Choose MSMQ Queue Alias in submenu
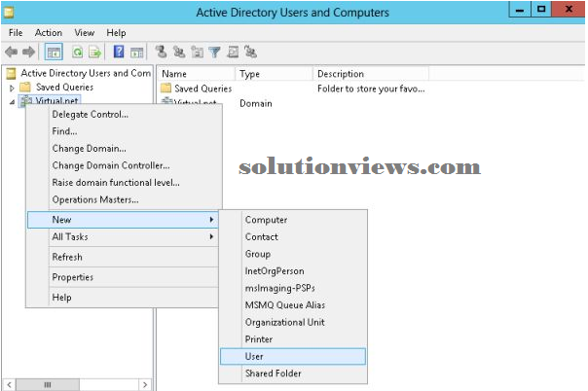Viewport: 588px width, 391px height. (293, 304)
